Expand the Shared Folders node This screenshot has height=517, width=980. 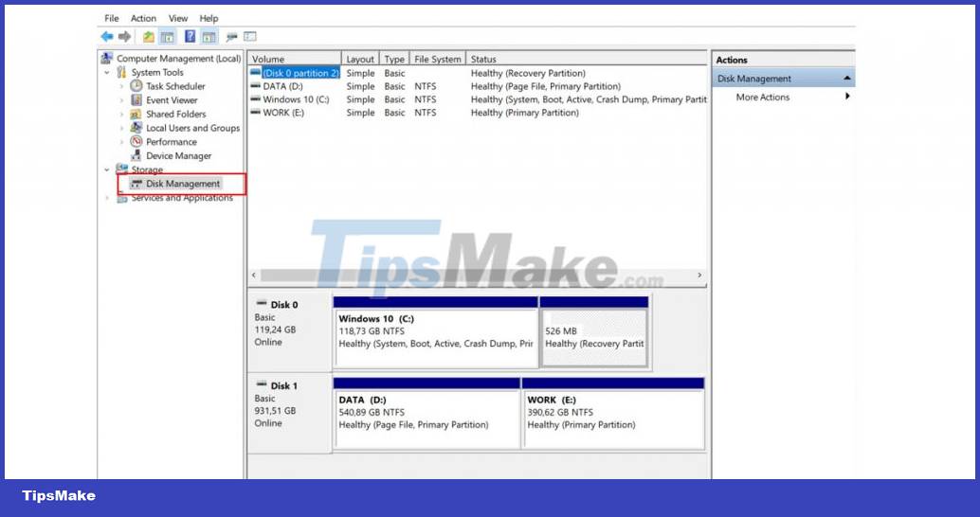coord(121,115)
